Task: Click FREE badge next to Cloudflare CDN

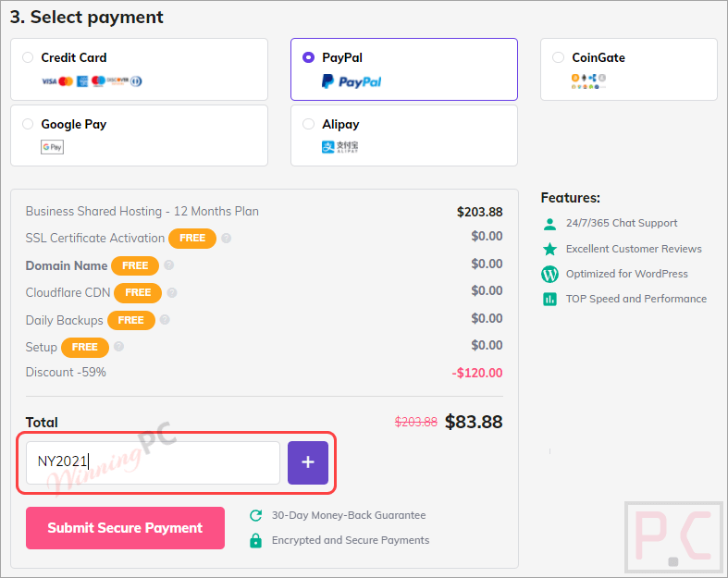Action: (x=138, y=292)
